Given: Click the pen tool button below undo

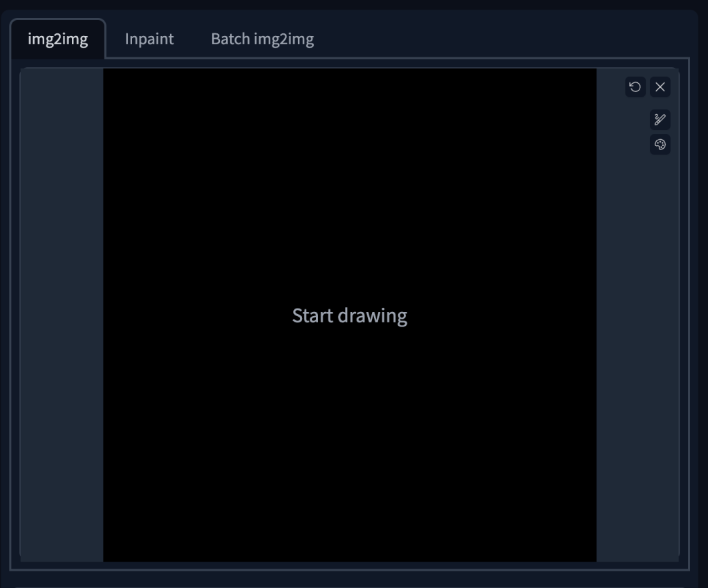Looking at the screenshot, I should [660, 120].
